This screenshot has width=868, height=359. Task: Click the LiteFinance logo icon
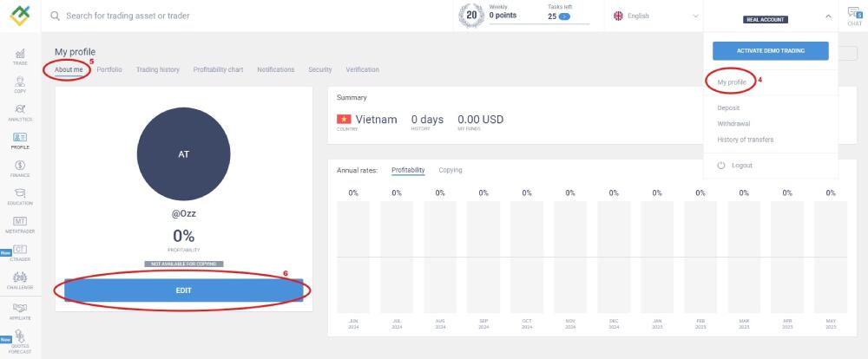tap(20, 16)
